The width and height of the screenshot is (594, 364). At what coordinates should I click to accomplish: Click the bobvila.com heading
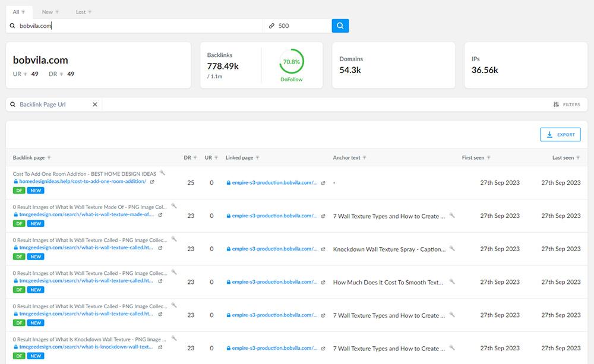pyautogui.click(x=40, y=60)
